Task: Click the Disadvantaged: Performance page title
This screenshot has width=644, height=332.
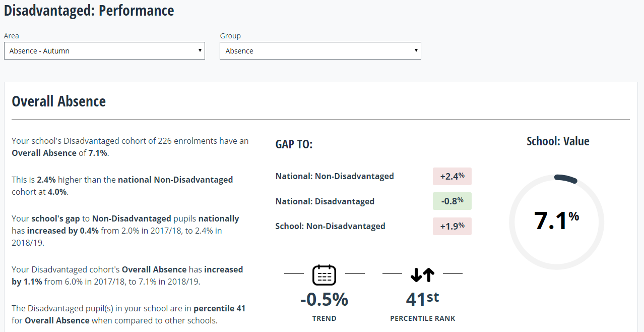Action: (x=89, y=11)
